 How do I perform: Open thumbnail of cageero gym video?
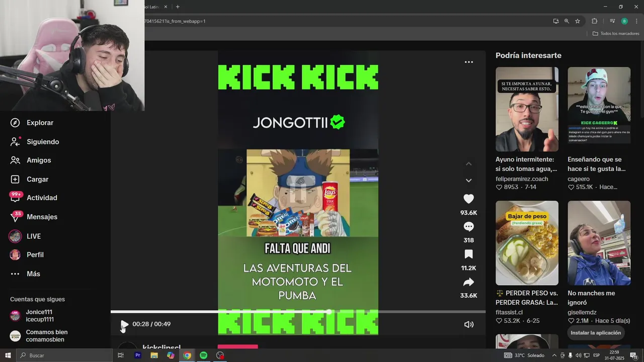pyautogui.click(x=599, y=109)
